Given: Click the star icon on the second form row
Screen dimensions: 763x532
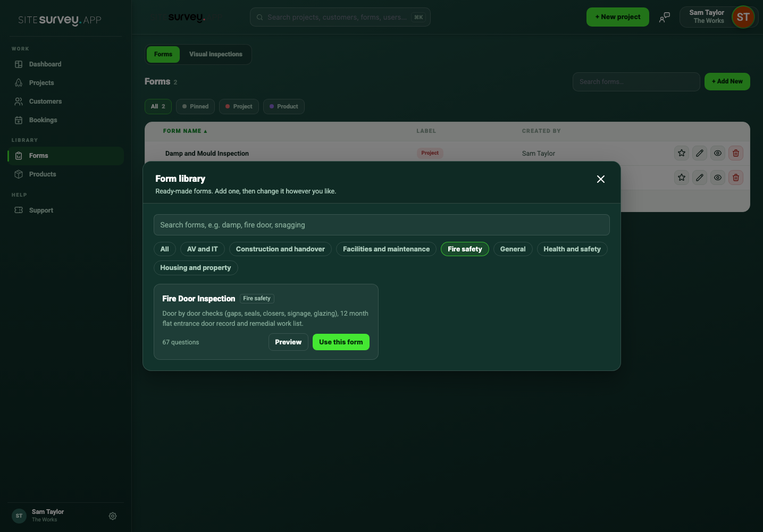Looking at the screenshot, I should (682, 178).
